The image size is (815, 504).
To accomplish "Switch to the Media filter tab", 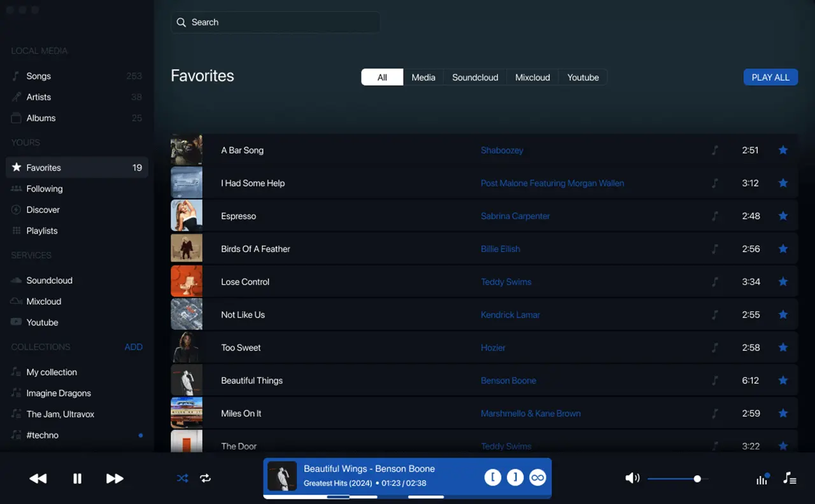I will [423, 77].
